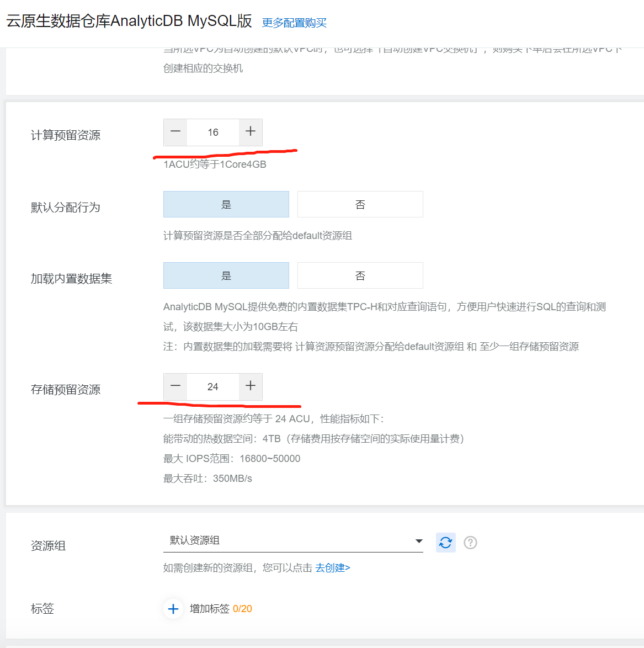Click the 最大 IOPS范围：16800~50000 text
Viewport: 644px width, 648px height.
pos(232,459)
